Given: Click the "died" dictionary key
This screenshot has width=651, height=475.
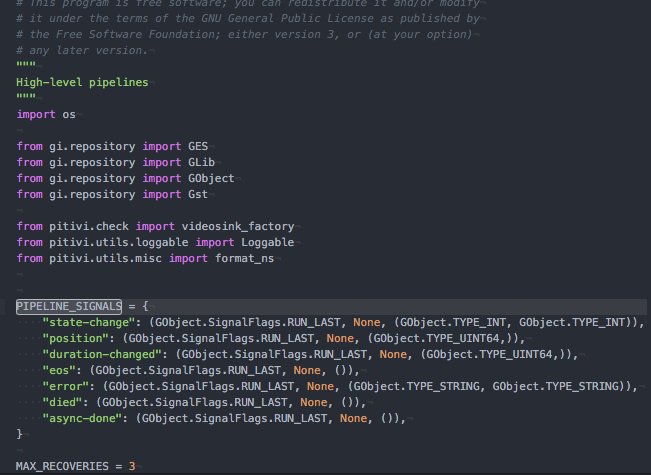Looking at the screenshot, I should click(62, 402).
